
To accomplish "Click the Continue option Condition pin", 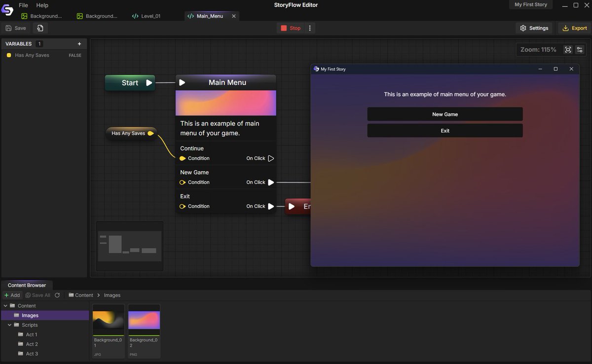I will click(x=183, y=158).
